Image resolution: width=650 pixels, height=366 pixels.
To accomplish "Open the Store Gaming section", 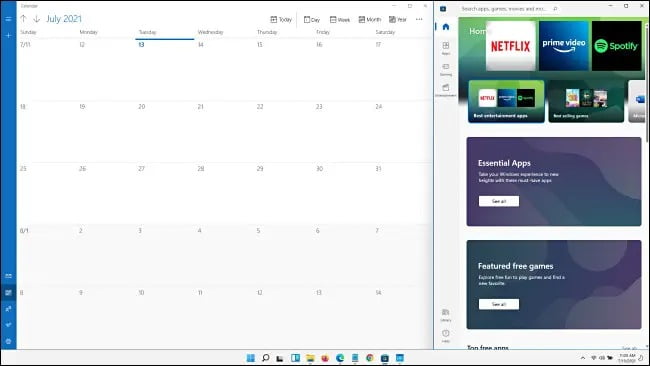I will click(x=446, y=69).
